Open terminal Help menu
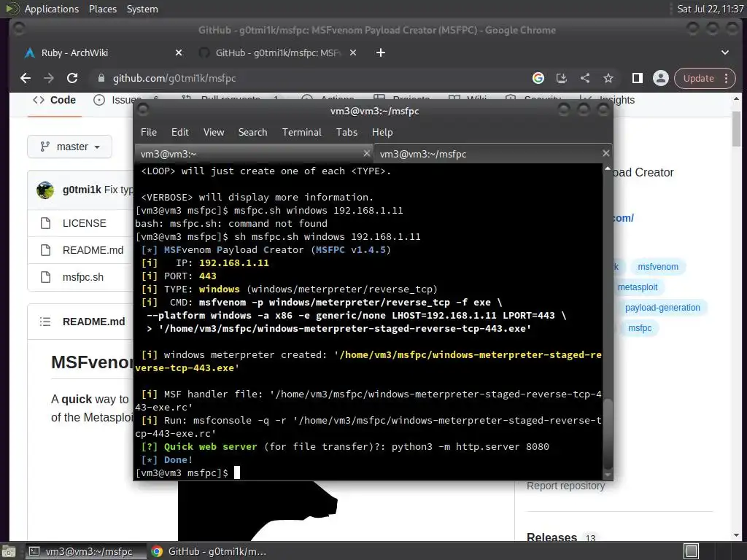 [382, 133]
